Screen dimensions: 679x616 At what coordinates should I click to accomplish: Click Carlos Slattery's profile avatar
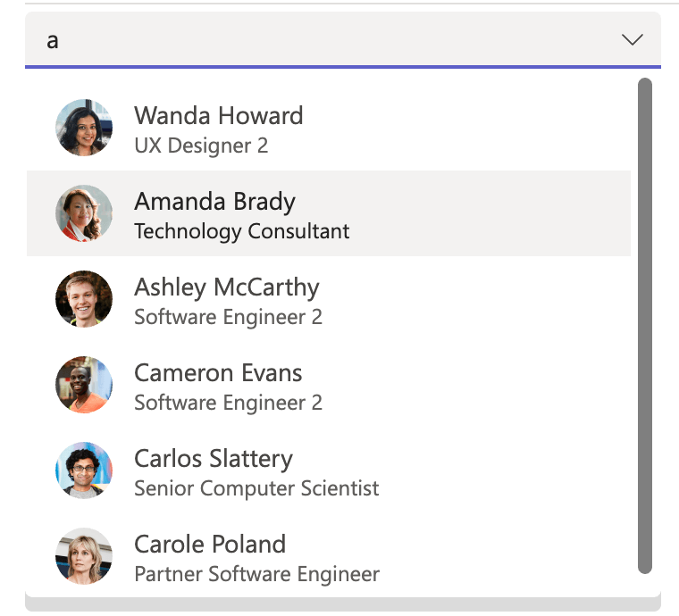84,470
